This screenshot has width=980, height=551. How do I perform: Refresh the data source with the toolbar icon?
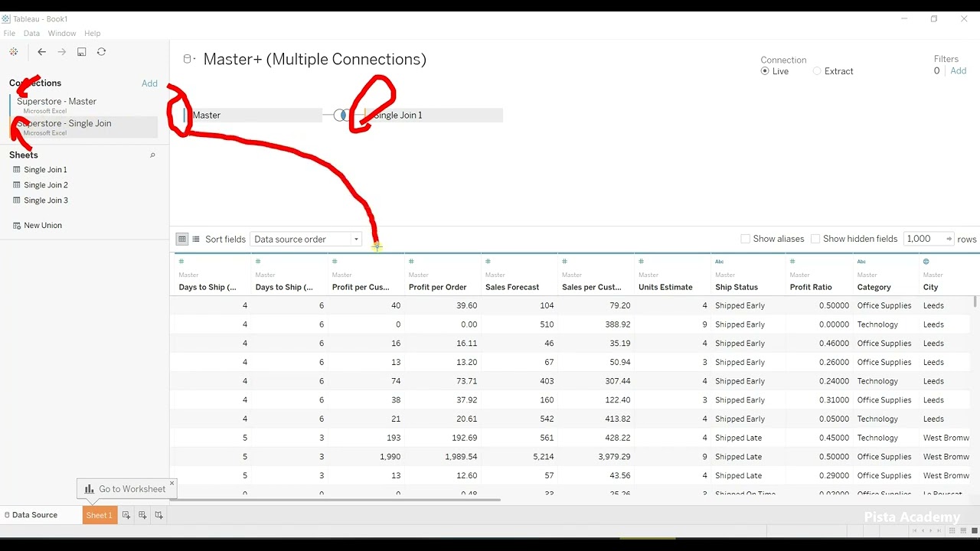[x=101, y=52]
